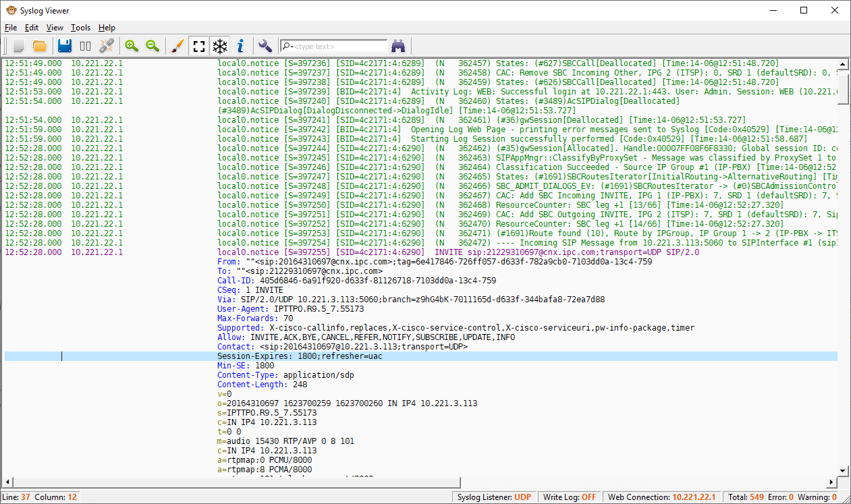Click the pause icon in the toolbar
Viewport: 851px width, 504px height.
pos(86,46)
